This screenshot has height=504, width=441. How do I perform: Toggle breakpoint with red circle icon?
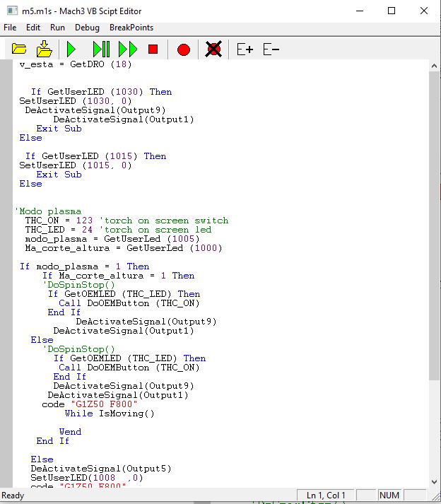[x=183, y=49]
